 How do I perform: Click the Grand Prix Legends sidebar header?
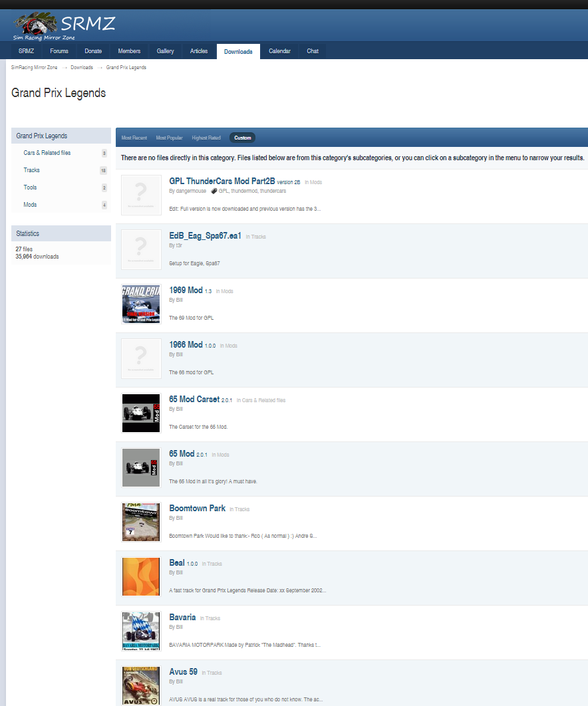61,136
